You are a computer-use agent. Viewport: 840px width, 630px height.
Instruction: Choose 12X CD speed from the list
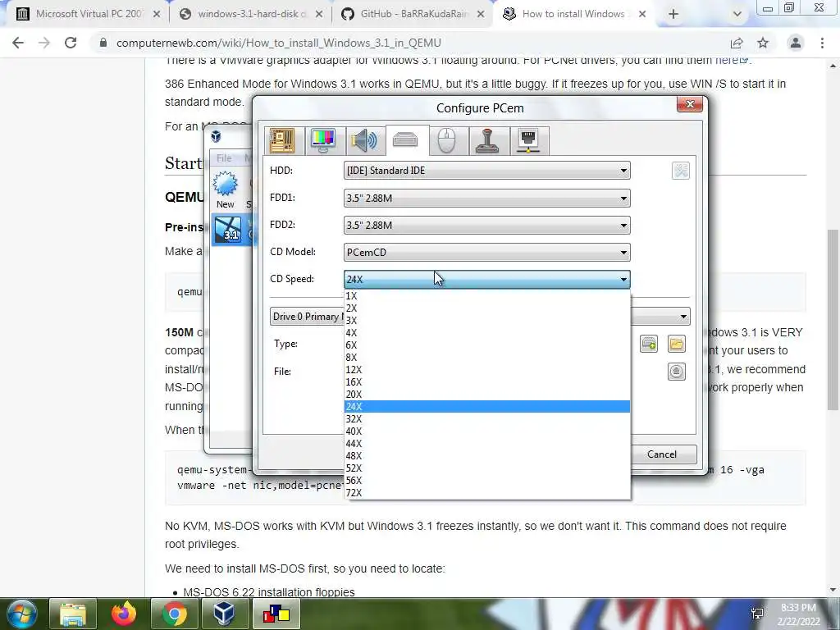point(486,370)
